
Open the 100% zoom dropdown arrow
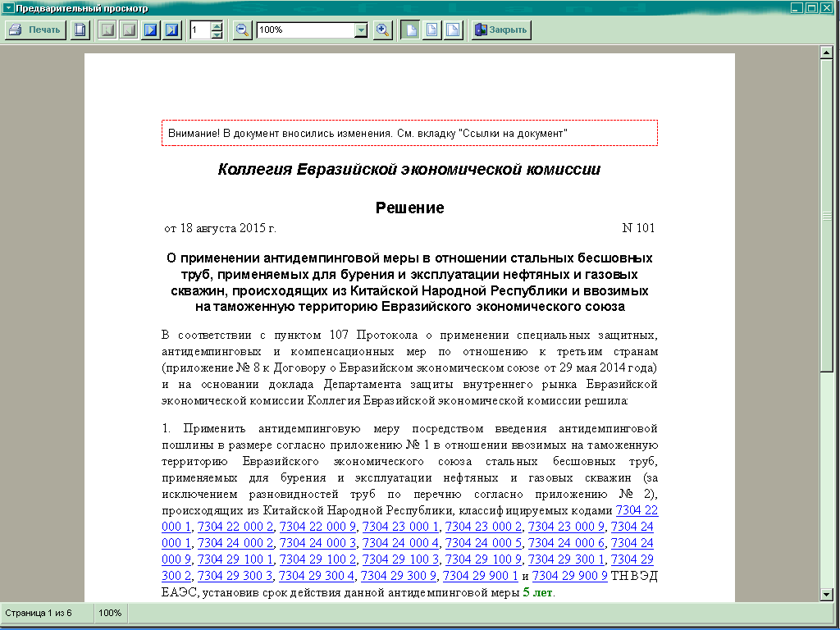coord(361,30)
